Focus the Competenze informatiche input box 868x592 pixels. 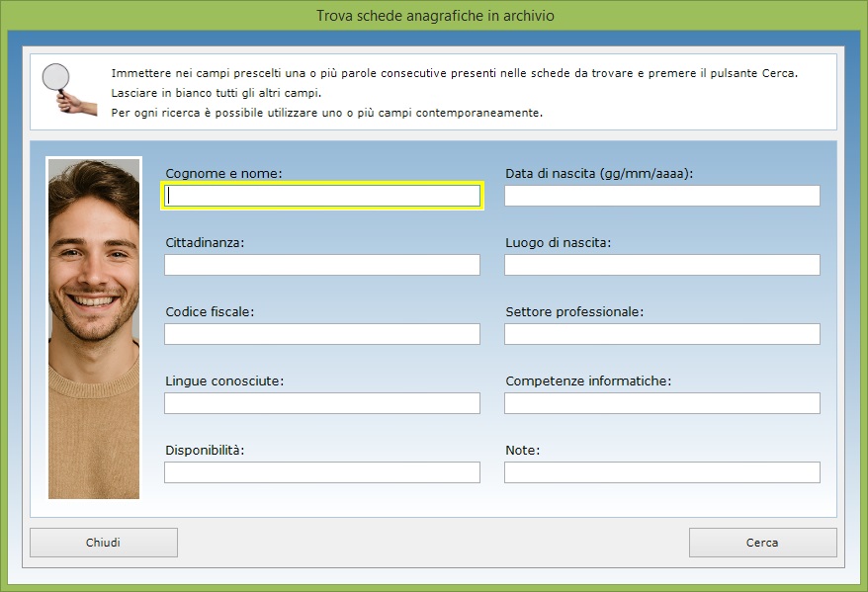tap(661, 403)
